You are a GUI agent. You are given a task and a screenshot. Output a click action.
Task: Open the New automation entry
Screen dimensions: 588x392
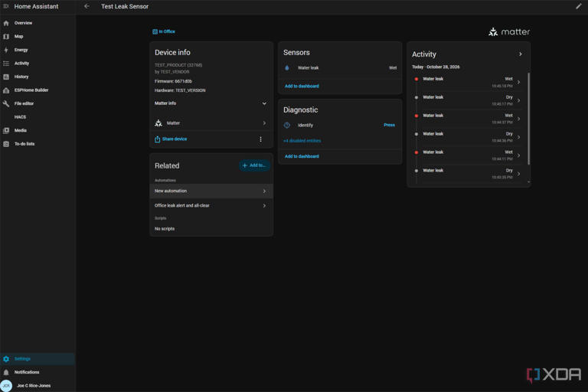(x=211, y=191)
